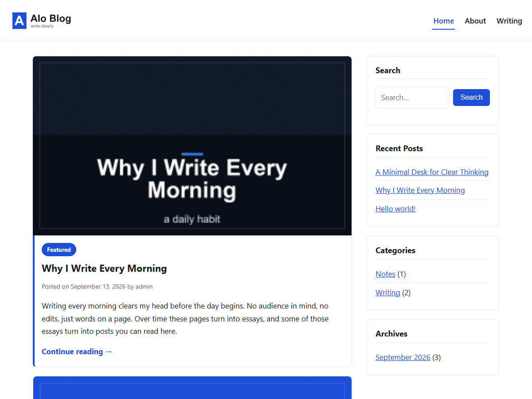Click the 'Search' widget heading
532x399 pixels.
click(387, 70)
